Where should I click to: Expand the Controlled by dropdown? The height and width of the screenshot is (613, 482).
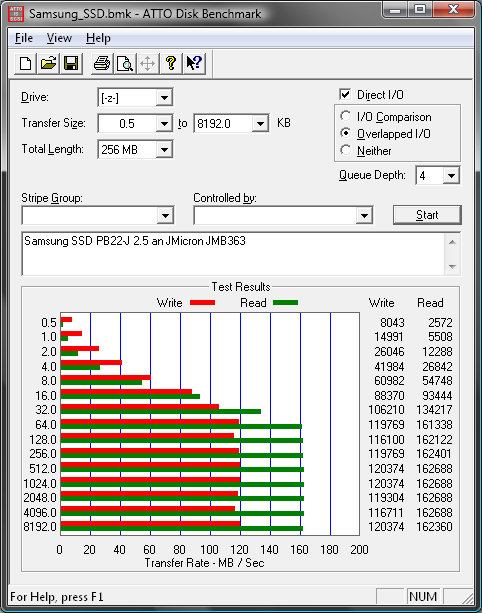[364, 215]
